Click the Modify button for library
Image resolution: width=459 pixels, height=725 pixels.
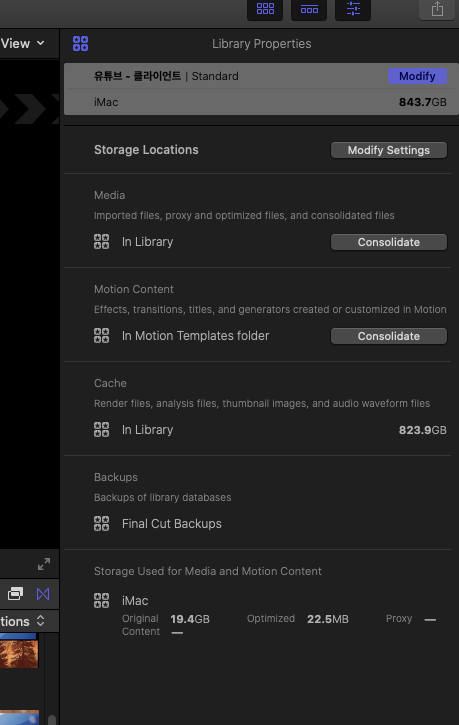[417, 76]
